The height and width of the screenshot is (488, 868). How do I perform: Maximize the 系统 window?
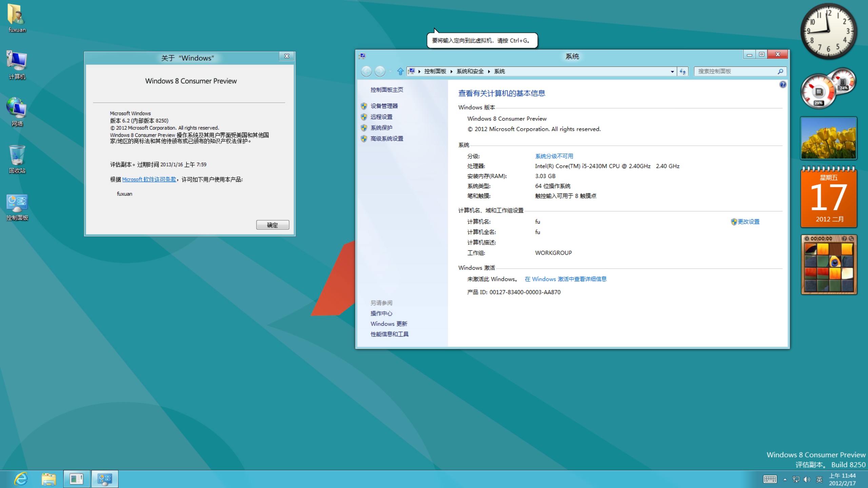click(x=762, y=55)
